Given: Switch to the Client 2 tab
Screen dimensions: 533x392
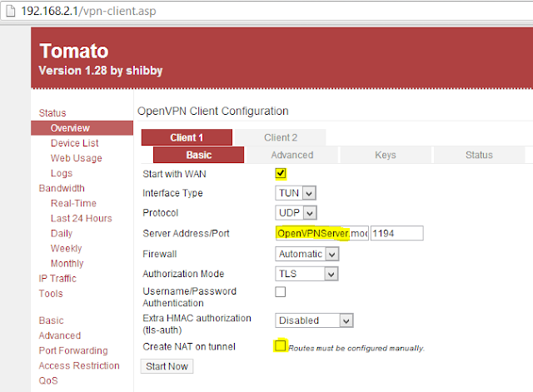Looking at the screenshot, I should 281,137.
